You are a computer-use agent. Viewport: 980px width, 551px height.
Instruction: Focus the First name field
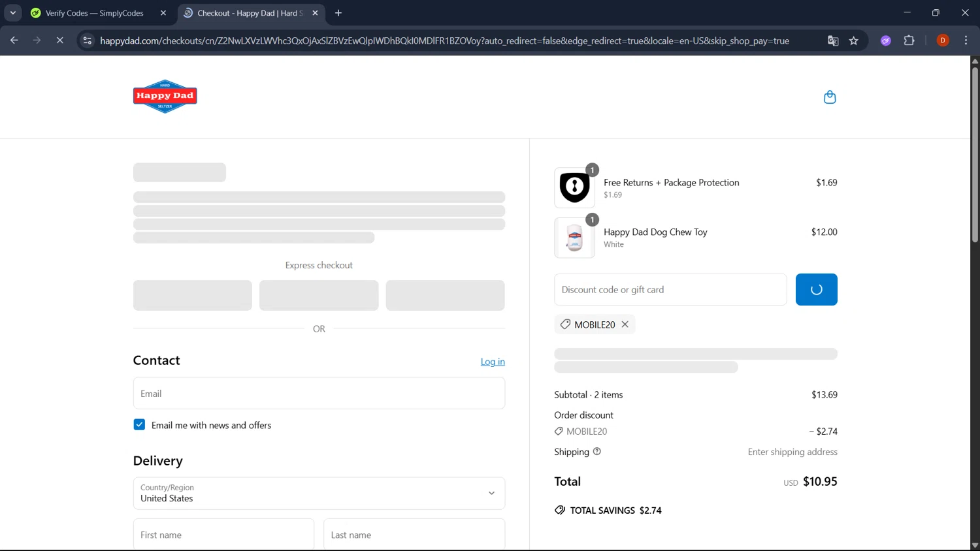tap(223, 535)
